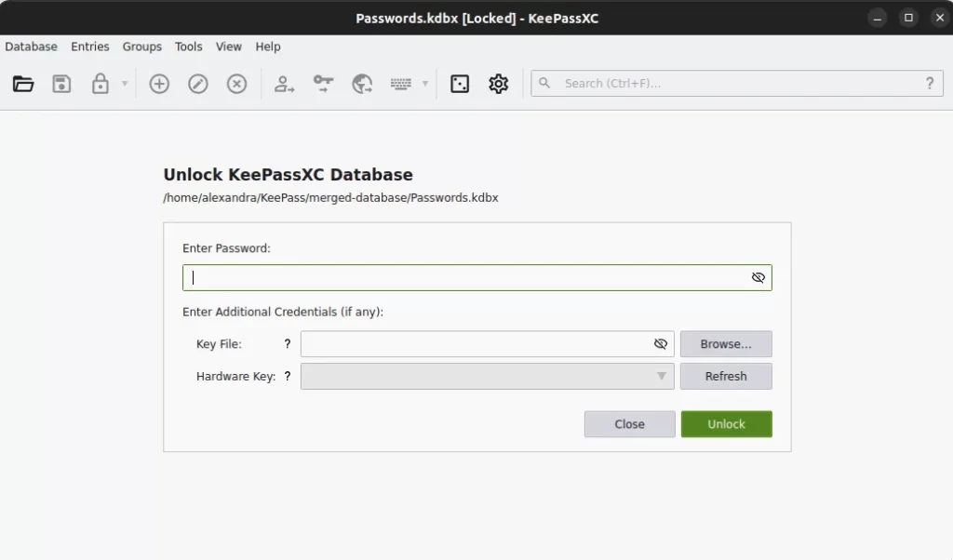953x560 pixels.
Task: Open the password generator dice icon
Action: point(459,84)
